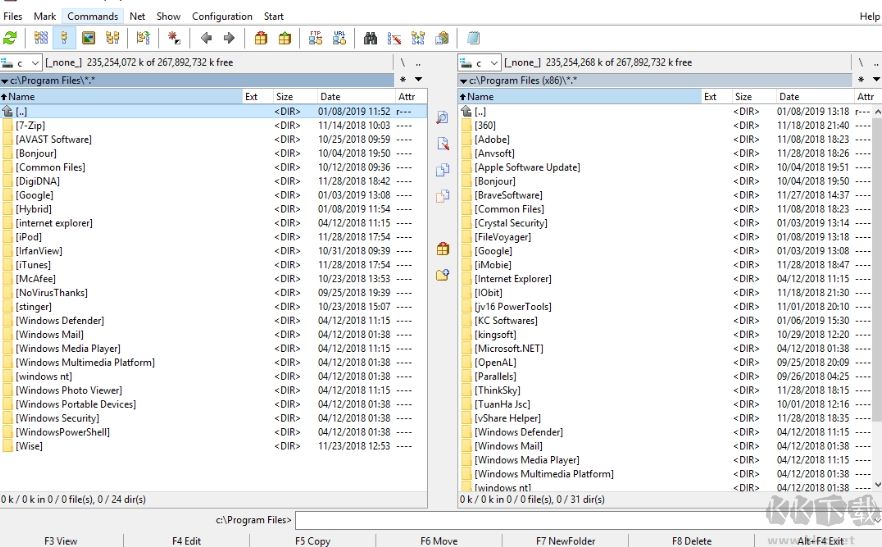The image size is (882, 547).
Task: Select the [NoVirusThanks] folder row
Action: (213, 293)
